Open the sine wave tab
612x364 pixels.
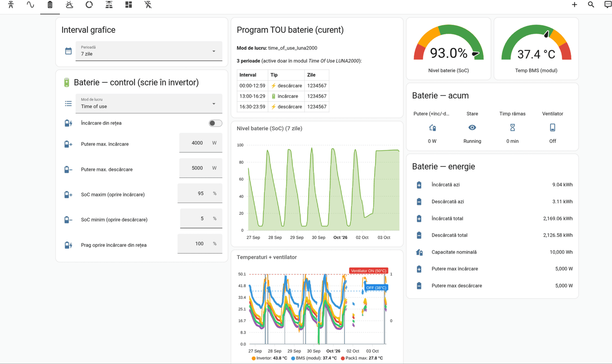click(x=30, y=5)
